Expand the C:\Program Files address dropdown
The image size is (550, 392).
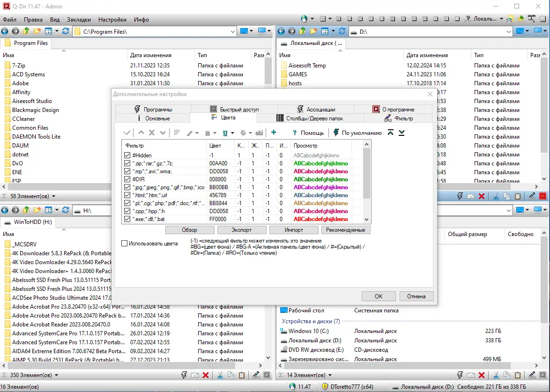click(x=233, y=32)
